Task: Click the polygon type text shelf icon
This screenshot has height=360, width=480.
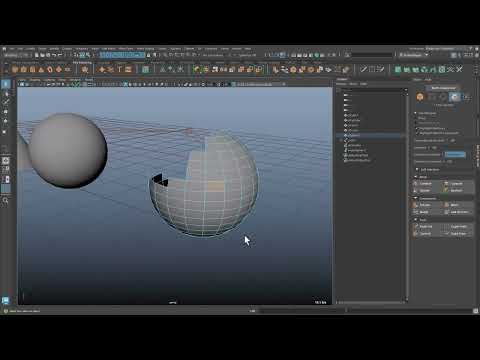Action: point(120,69)
